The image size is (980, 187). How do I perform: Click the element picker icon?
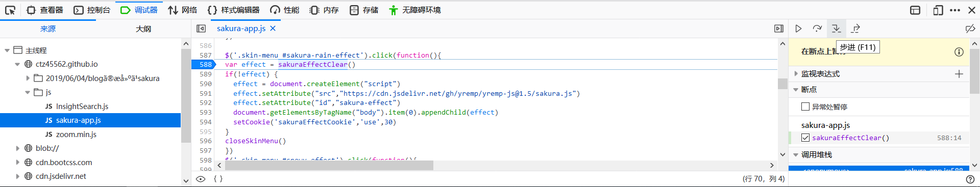click(10, 10)
